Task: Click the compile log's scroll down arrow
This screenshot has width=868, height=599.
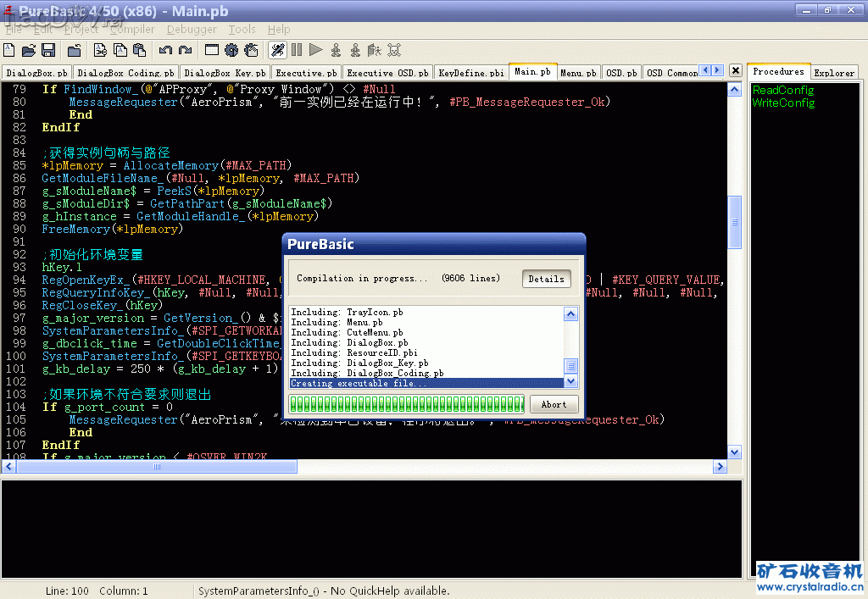Action: (x=571, y=382)
